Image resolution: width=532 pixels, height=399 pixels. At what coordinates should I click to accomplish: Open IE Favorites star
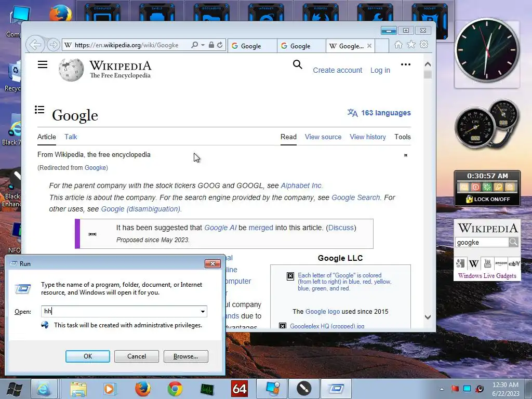[411, 45]
